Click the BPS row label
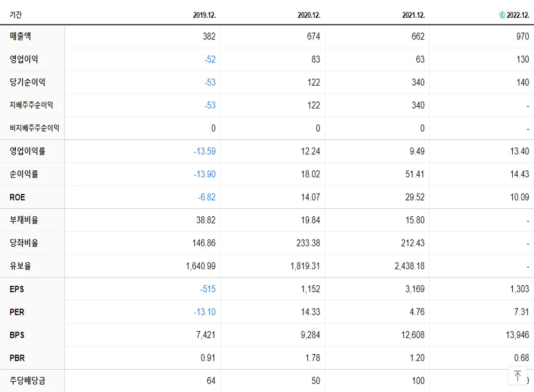 tap(17, 335)
